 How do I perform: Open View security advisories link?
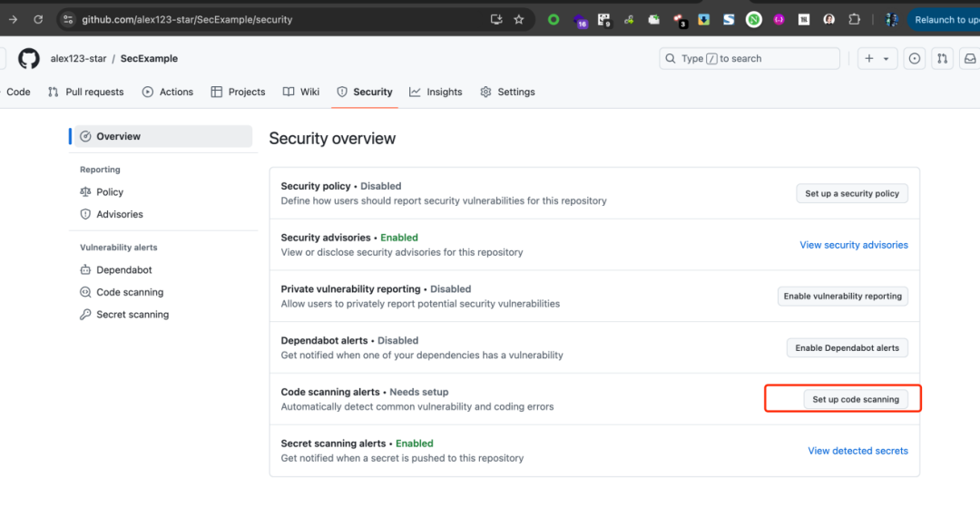click(853, 245)
